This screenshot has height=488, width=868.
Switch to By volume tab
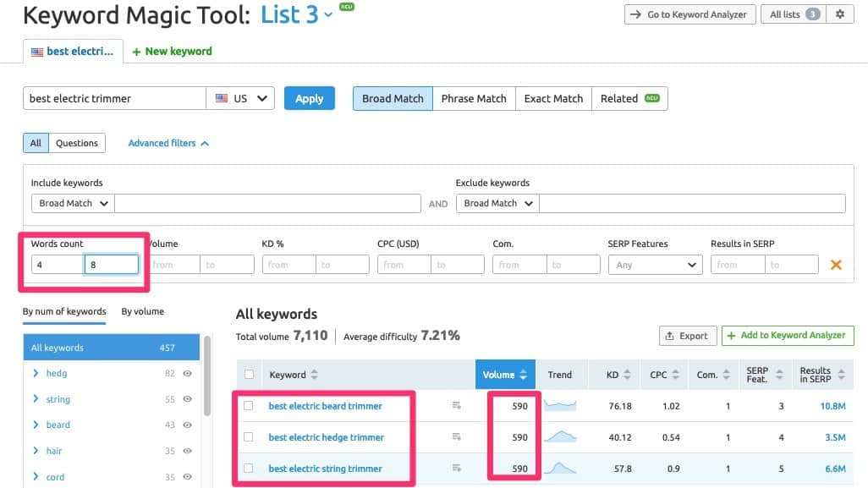tap(143, 311)
